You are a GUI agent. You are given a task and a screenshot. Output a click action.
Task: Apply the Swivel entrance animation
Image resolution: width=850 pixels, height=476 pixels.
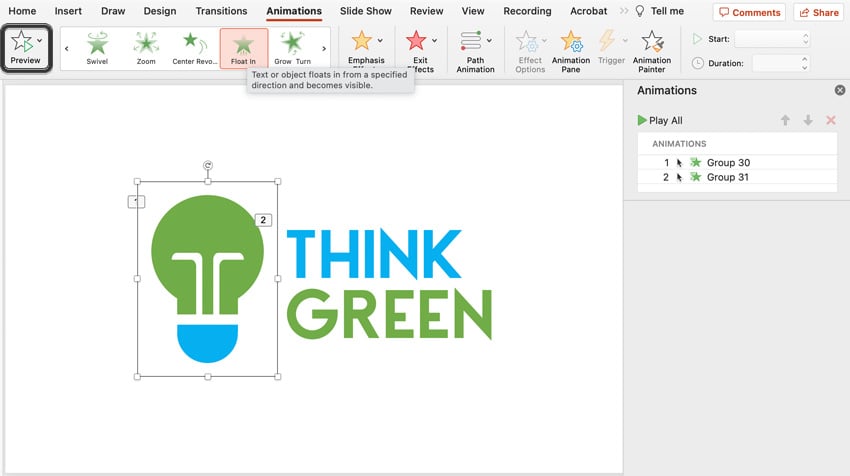(x=97, y=47)
